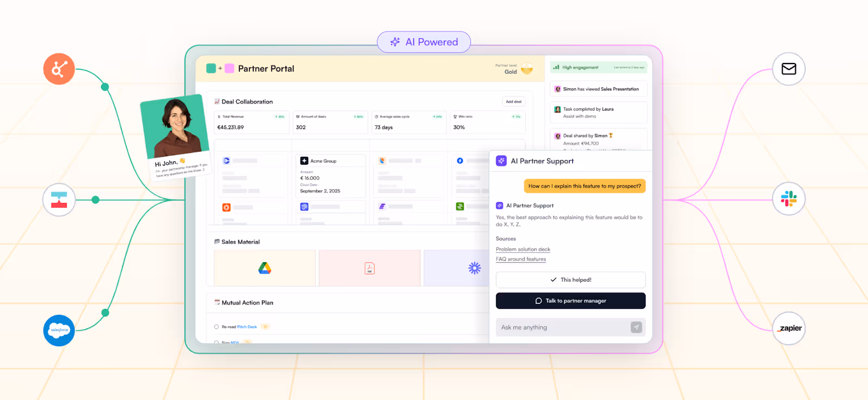Click the green square company logo
The width and height of the screenshot is (868, 400).
point(460,206)
